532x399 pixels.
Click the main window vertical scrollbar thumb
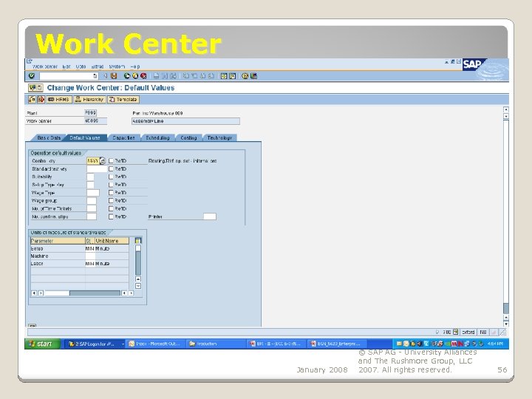click(x=506, y=308)
